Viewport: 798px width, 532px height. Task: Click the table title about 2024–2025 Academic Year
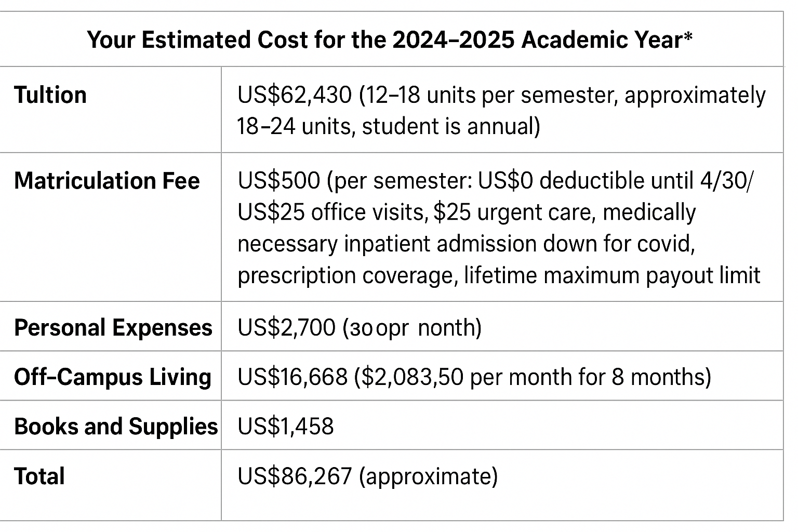390,40
